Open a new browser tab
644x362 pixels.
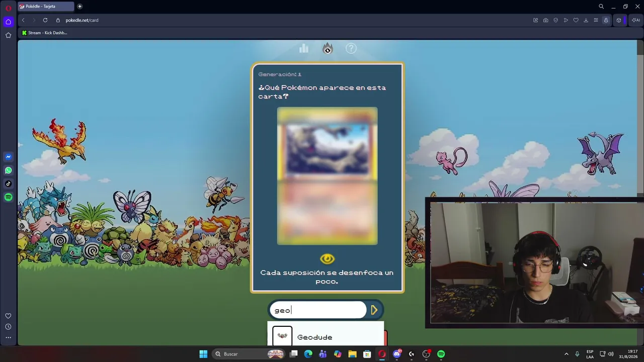coord(79,7)
